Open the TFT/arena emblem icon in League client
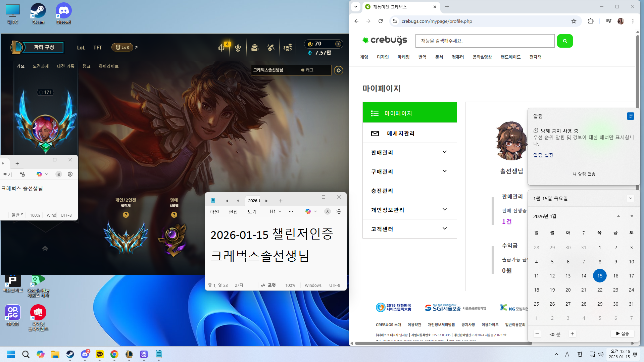 click(238, 48)
